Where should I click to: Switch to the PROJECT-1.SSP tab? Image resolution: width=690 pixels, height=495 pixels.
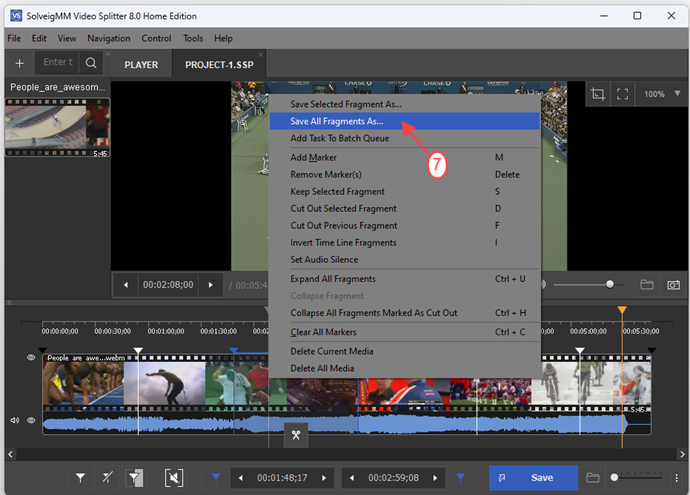pyautogui.click(x=219, y=65)
